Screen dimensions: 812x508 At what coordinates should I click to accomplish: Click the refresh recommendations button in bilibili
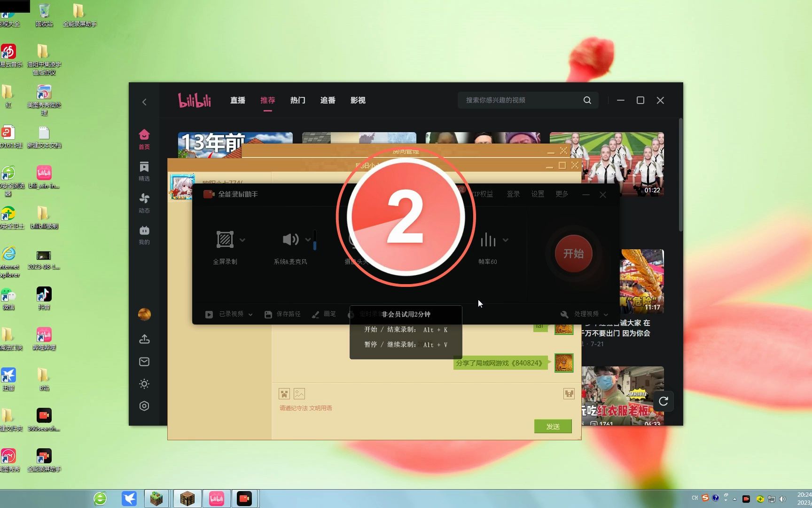tap(663, 401)
